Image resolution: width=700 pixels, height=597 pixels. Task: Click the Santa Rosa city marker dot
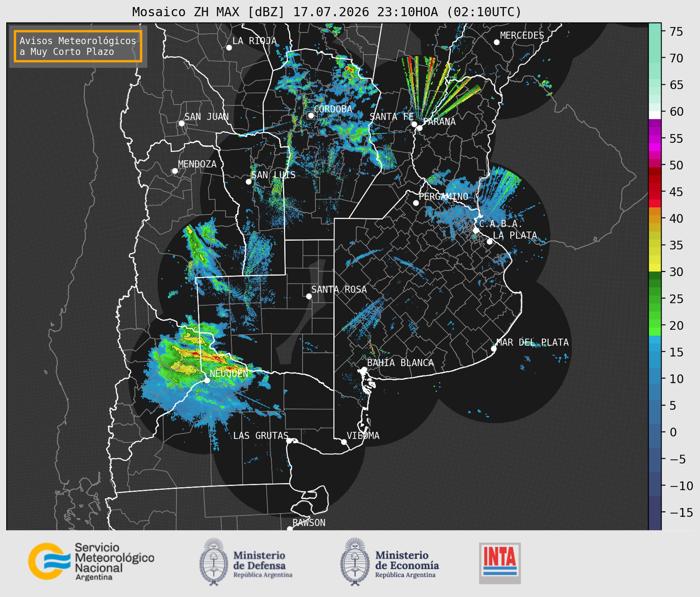[x=309, y=296]
